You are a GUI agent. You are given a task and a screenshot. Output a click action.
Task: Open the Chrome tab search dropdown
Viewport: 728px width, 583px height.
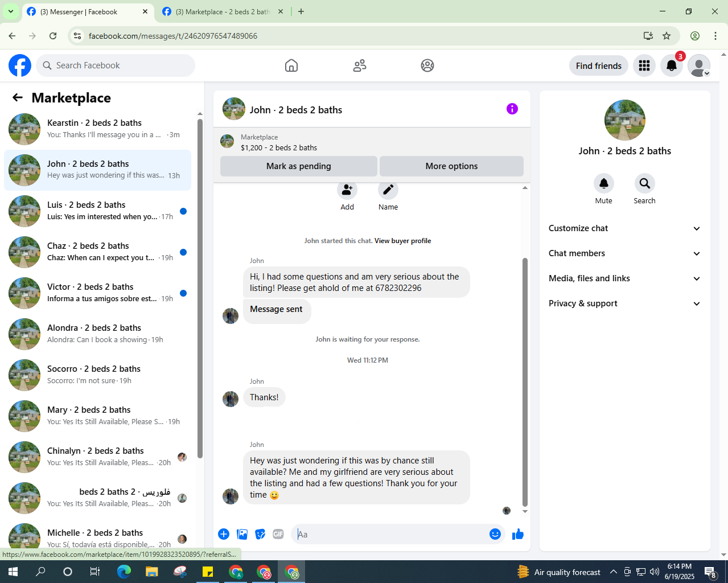[x=11, y=11]
